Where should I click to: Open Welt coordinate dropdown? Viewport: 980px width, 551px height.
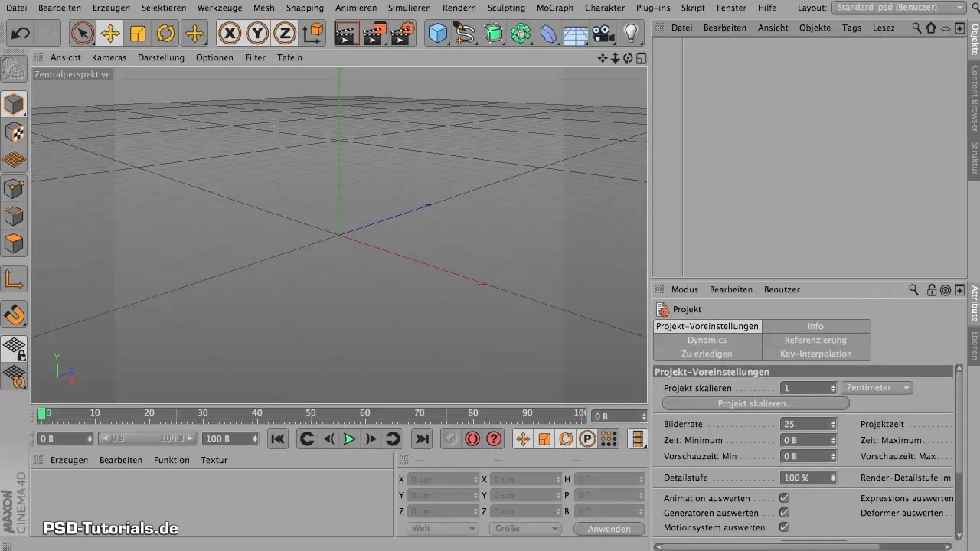tap(442, 529)
